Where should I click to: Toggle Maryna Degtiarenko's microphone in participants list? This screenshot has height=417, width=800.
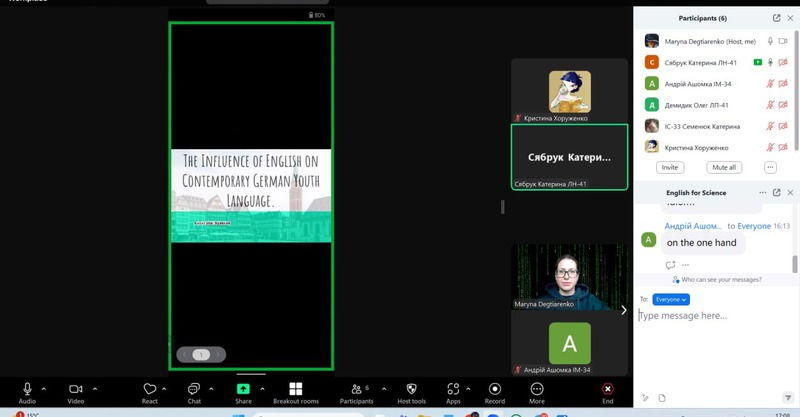770,41
